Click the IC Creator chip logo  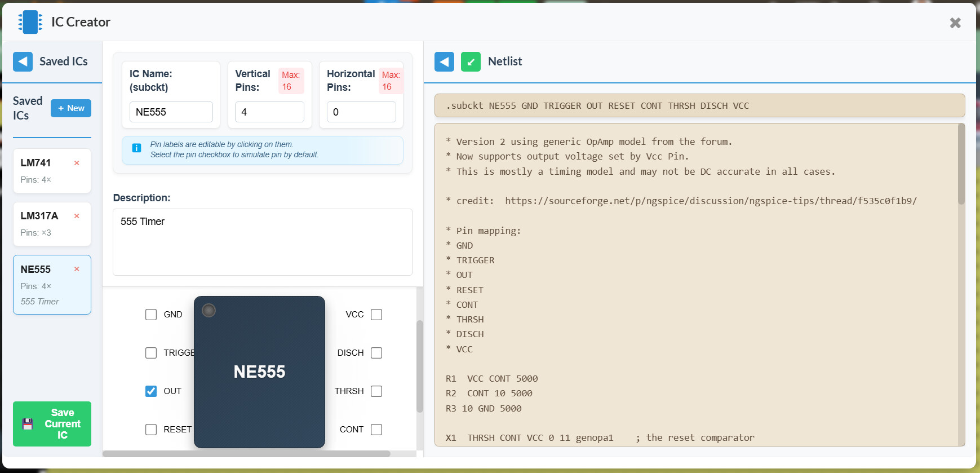[30, 22]
